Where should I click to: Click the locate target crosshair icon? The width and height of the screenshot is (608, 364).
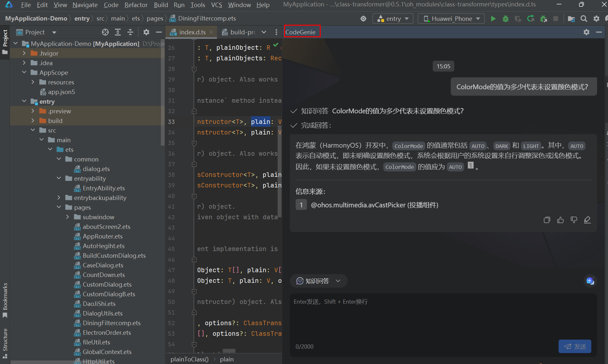(x=363, y=19)
